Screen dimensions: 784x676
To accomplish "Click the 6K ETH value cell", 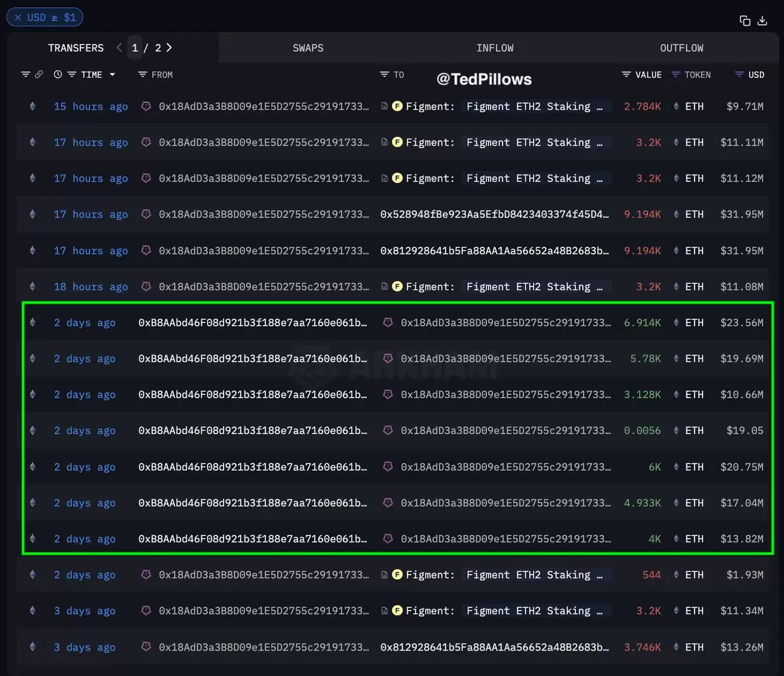I will point(655,467).
